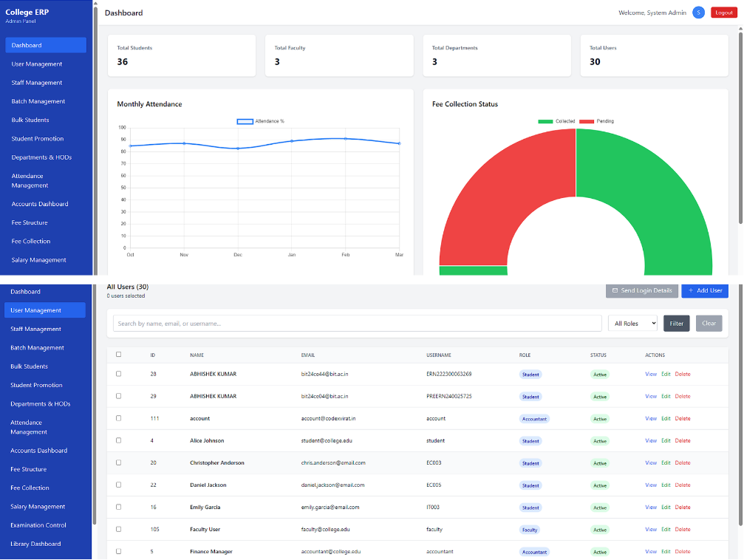
Task: Focus the user search input field
Action: point(357,324)
